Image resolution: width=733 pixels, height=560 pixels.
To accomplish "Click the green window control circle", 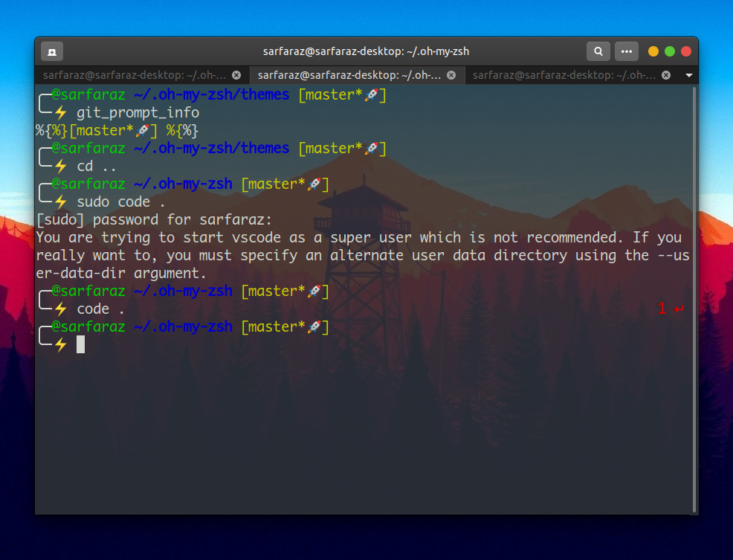I will point(670,51).
